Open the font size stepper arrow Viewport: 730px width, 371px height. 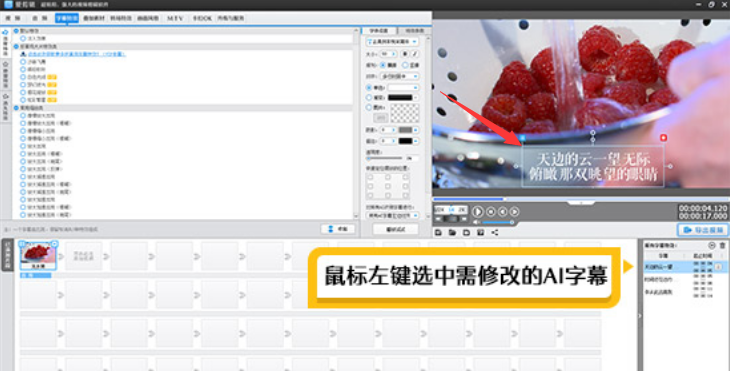394,54
